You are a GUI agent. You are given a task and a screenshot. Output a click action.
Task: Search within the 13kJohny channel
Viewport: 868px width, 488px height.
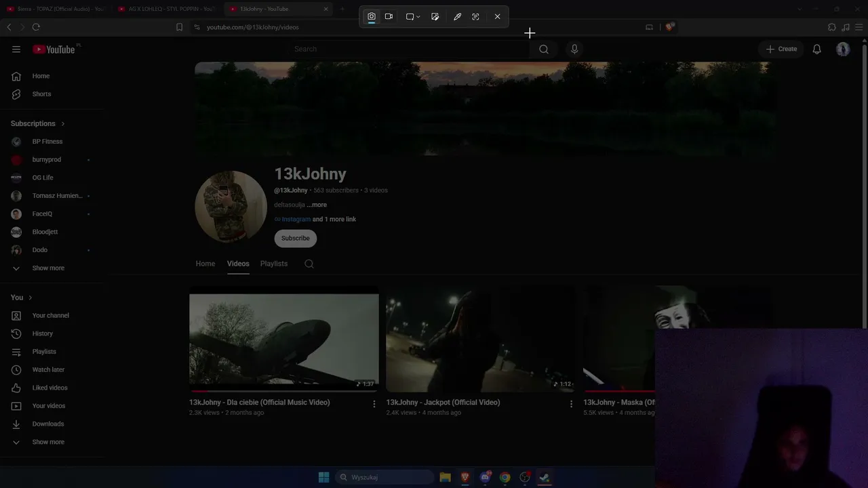click(309, 264)
